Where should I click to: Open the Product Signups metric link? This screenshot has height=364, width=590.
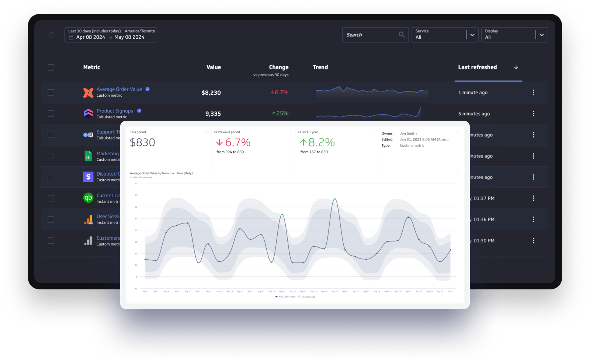[x=115, y=111]
